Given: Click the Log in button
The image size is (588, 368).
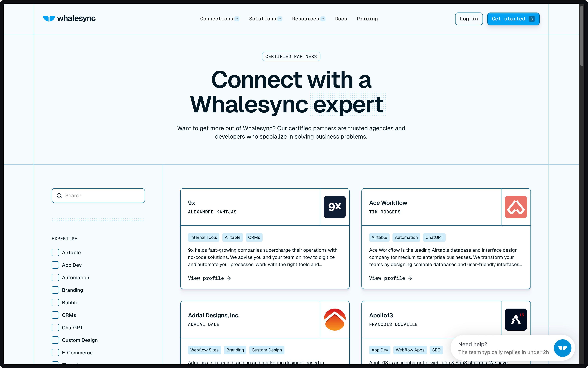Looking at the screenshot, I should pyautogui.click(x=469, y=19).
